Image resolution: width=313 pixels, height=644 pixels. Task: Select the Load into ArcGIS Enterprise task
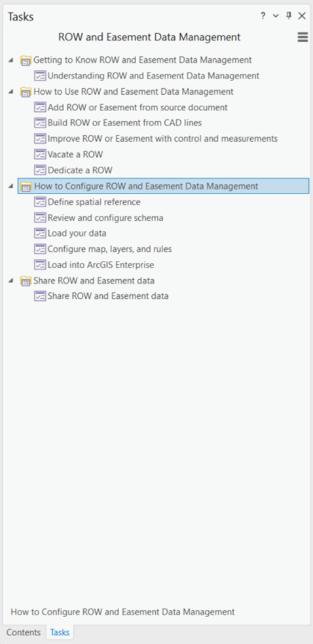(101, 265)
